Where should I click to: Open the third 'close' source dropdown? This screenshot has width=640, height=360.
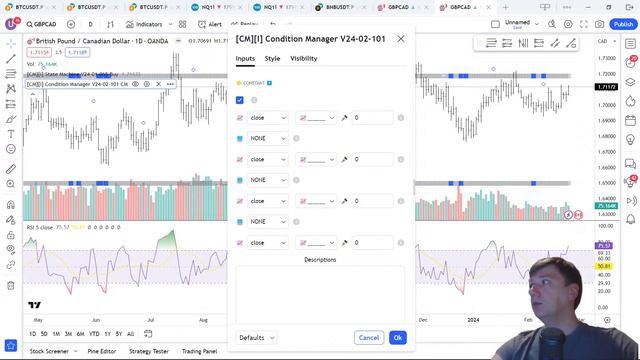click(x=268, y=201)
